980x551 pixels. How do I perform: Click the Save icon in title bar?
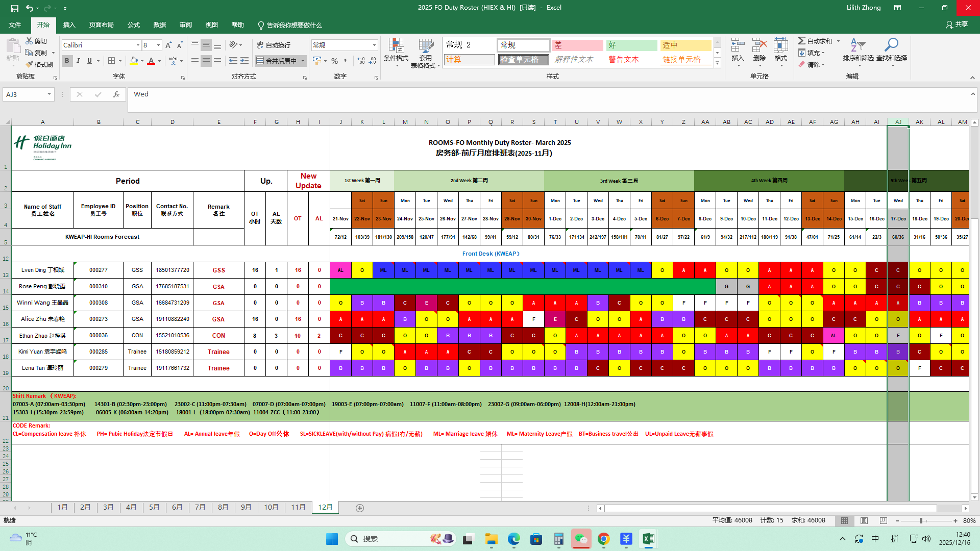[15, 8]
